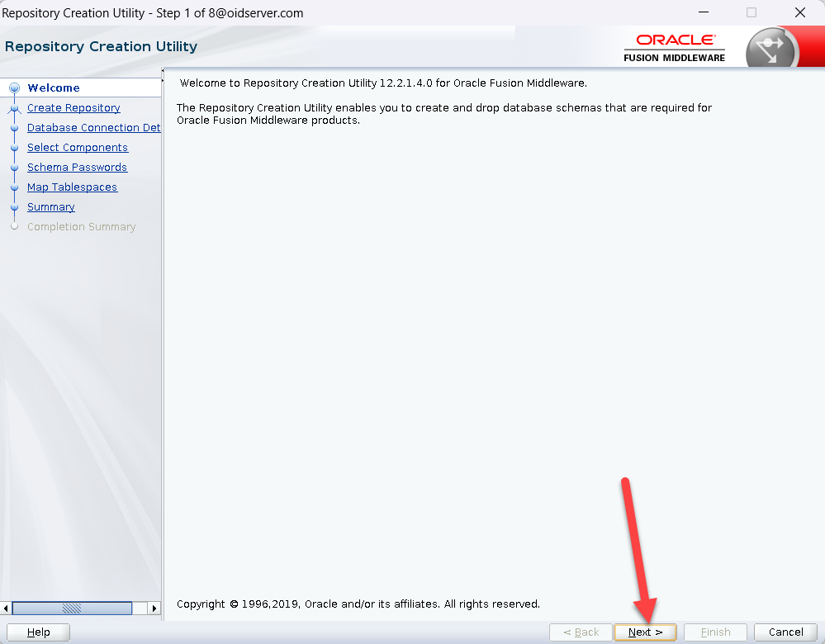Open the Database Connection Details link
Screen dimensions: 825x644
[x=93, y=128]
